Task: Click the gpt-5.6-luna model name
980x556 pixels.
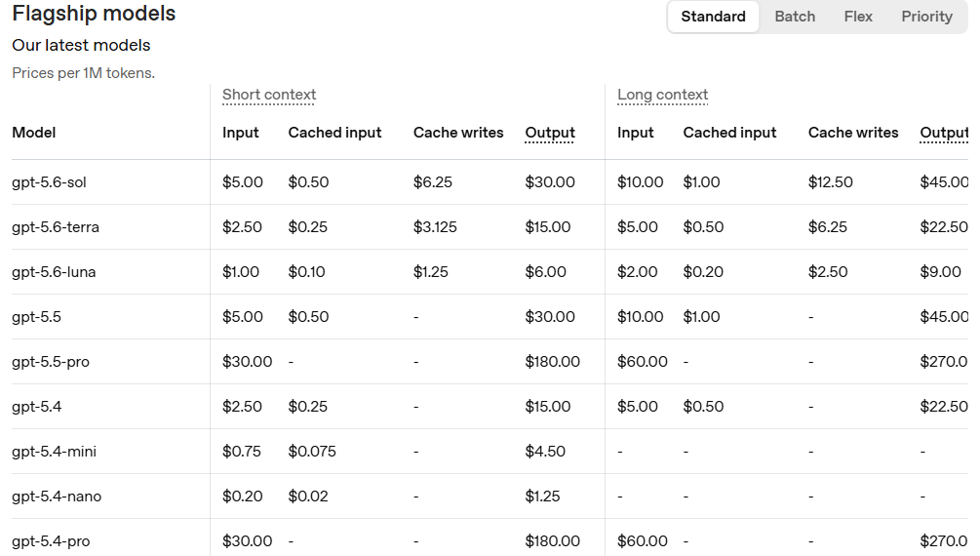Action: coord(54,272)
